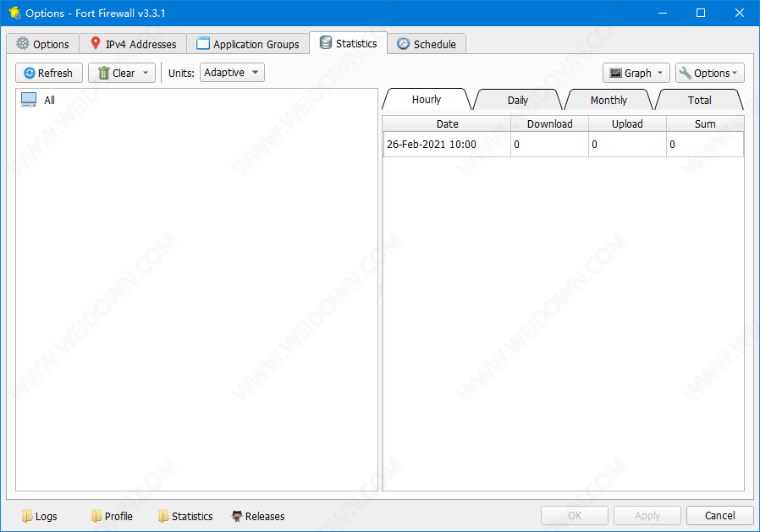760x532 pixels.
Task: Open the Application Groups tab
Action: pos(248,44)
